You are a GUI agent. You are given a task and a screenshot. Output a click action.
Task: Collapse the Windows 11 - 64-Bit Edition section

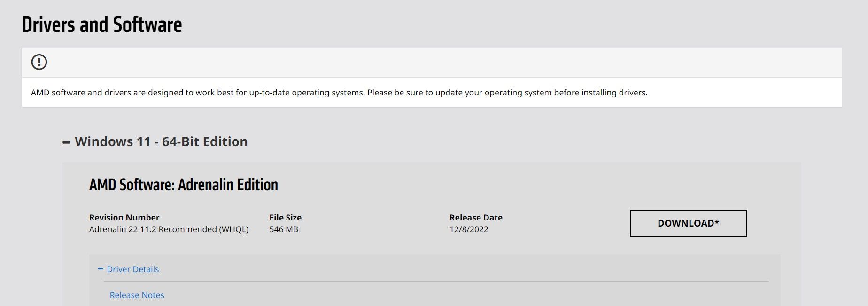coord(66,141)
